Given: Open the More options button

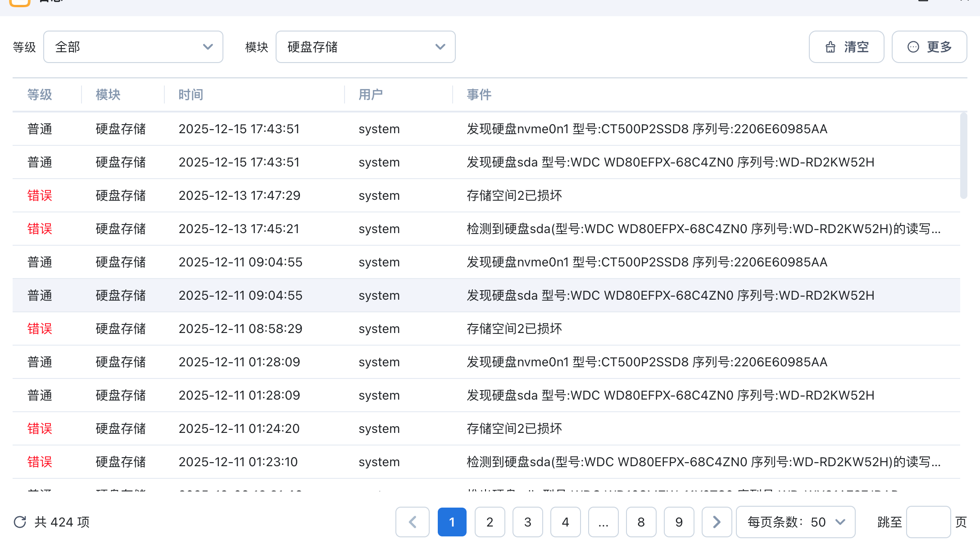Looking at the screenshot, I should tap(929, 47).
